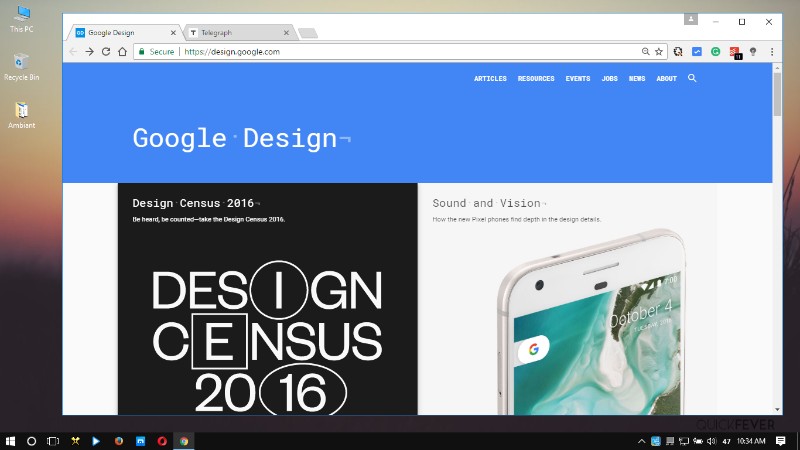Bookmark this page with the star icon

pyautogui.click(x=659, y=52)
